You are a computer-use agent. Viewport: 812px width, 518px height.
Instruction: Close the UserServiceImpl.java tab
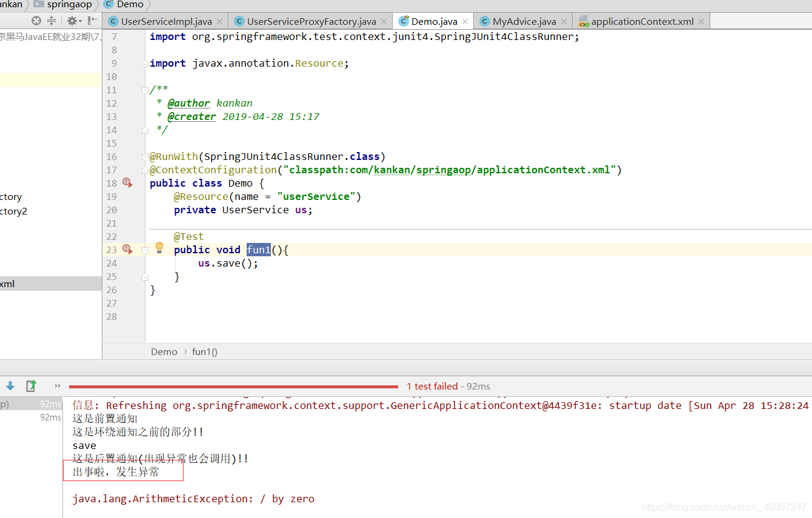[x=219, y=22]
